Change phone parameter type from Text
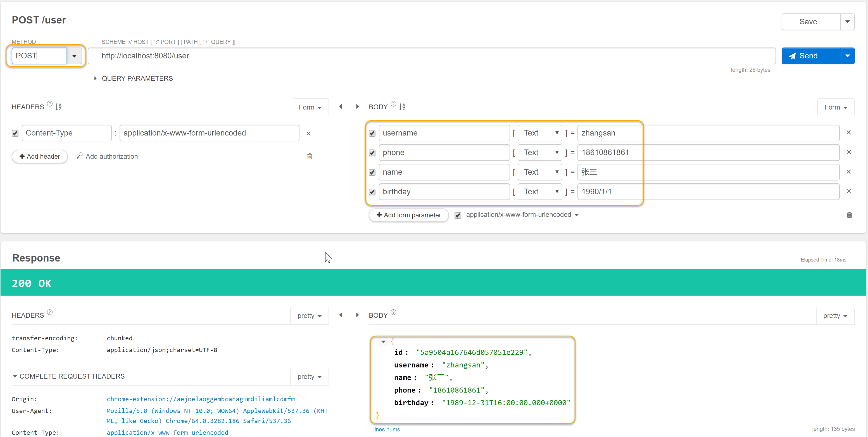The height and width of the screenshot is (437, 868). click(540, 153)
